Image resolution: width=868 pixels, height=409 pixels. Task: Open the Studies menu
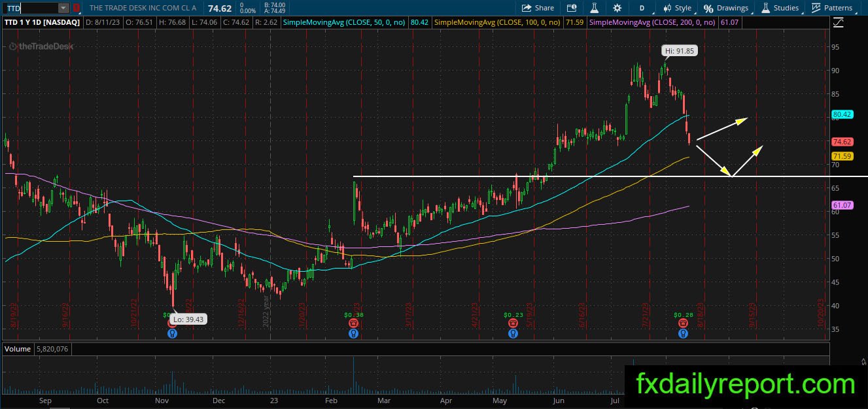tap(780, 8)
